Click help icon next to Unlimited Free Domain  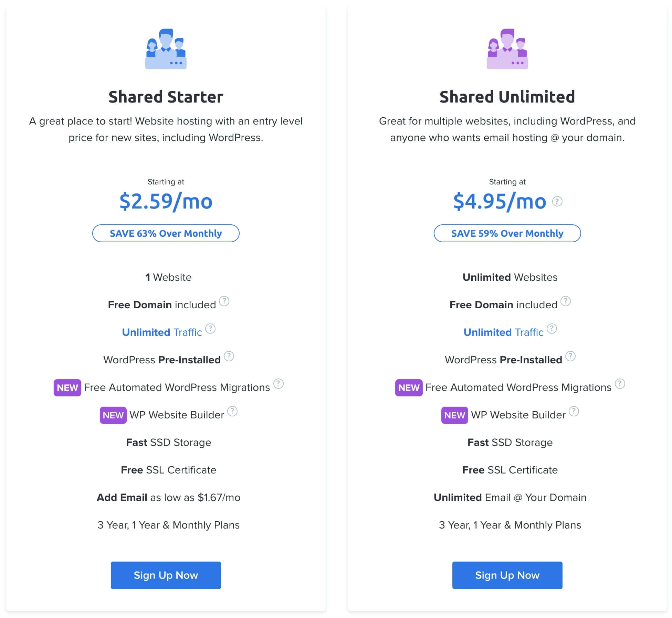click(566, 301)
